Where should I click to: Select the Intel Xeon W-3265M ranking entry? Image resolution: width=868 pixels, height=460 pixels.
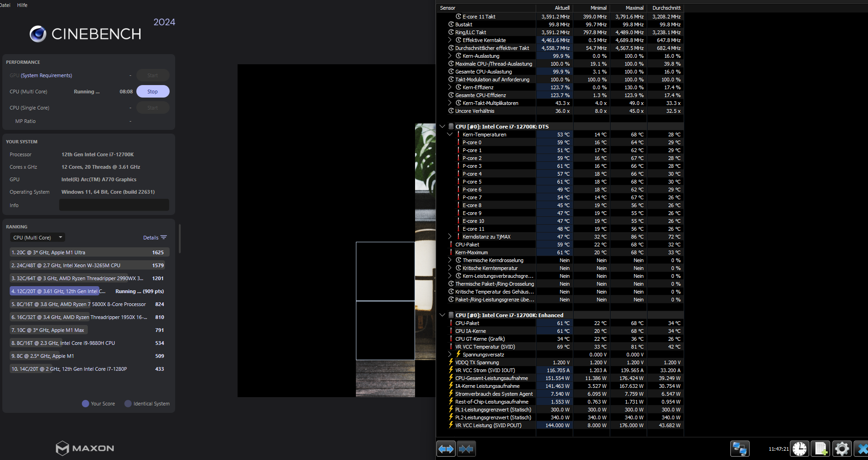tap(89, 265)
